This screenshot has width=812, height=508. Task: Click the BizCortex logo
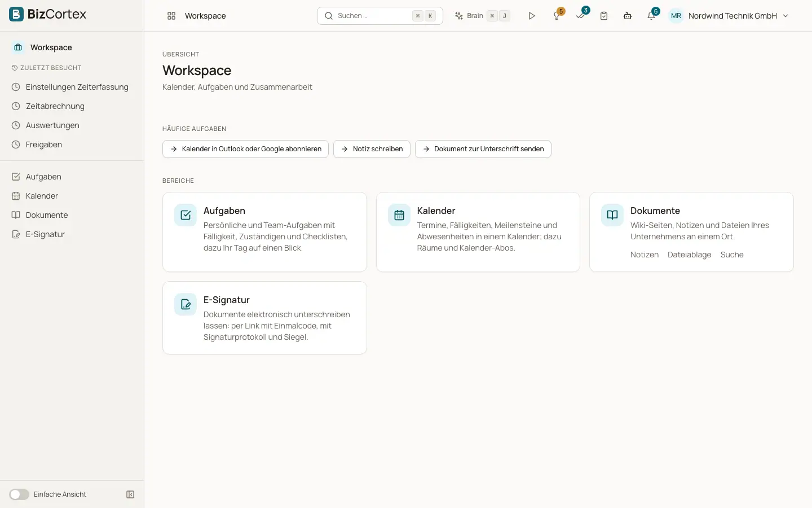click(48, 14)
